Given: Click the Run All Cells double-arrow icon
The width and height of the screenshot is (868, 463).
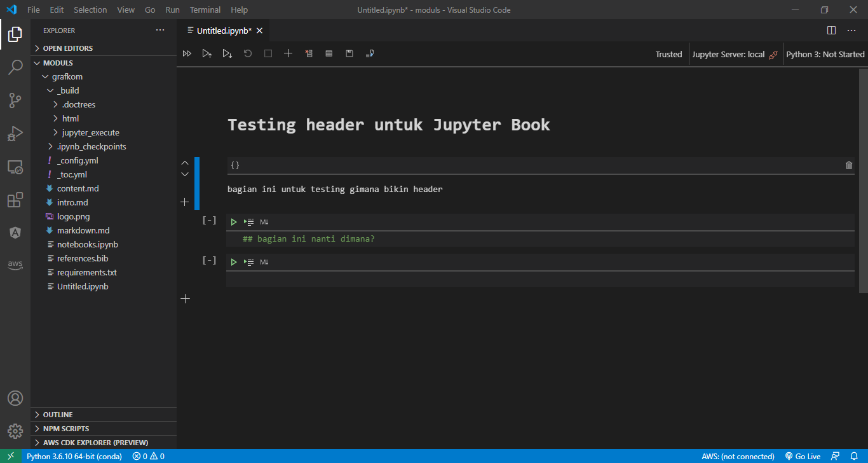Looking at the screenshot, I should click(187, 54).
